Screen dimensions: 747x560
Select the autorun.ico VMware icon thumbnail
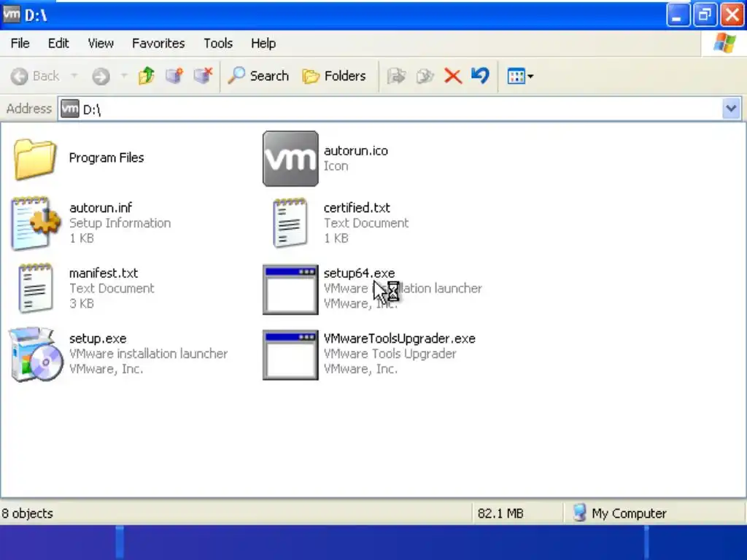(x=290, y=158)
